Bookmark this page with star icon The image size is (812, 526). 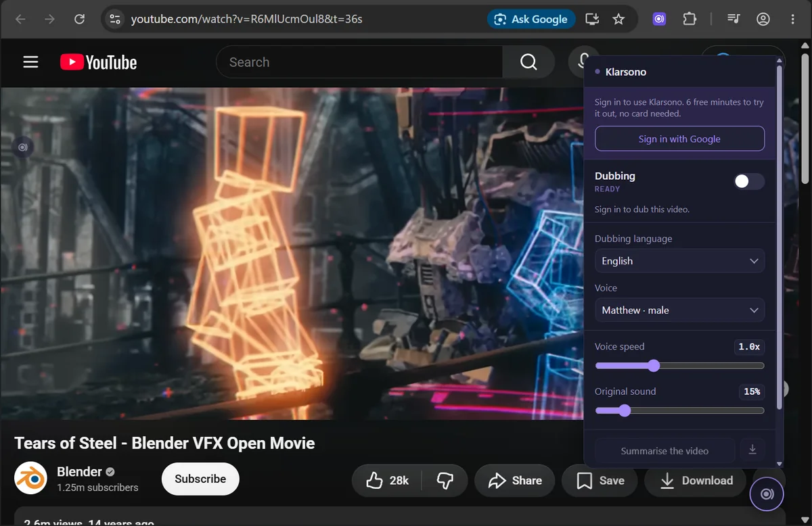coord(618,19)
